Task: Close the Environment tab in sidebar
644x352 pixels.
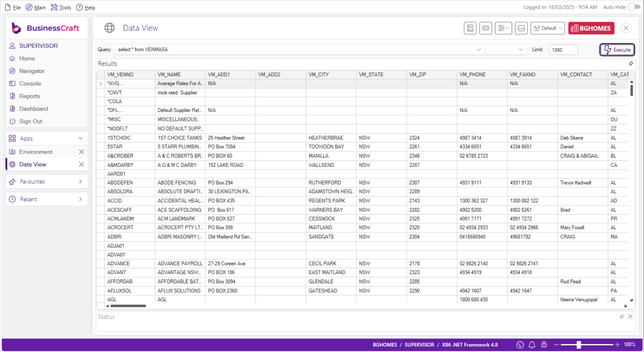Action: tap(81, 152)
